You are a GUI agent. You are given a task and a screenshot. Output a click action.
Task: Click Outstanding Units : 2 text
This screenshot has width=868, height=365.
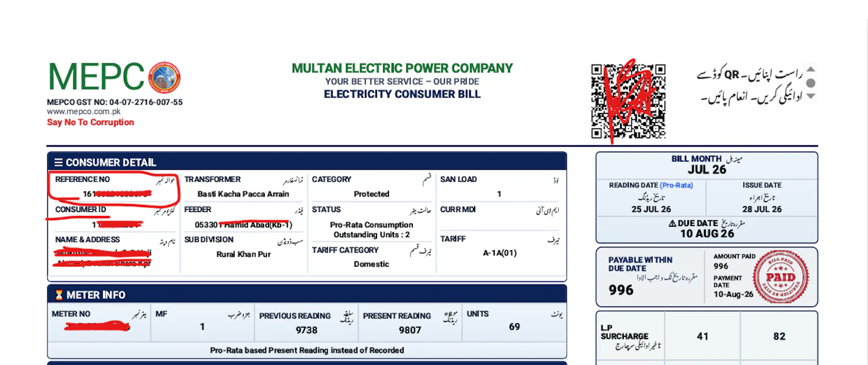tap(372, 235)
